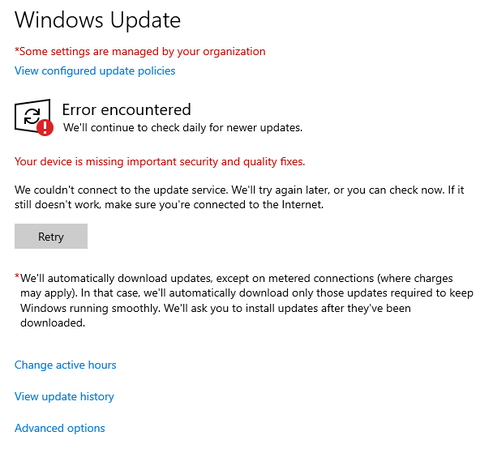Click the Windows Update status monitor icon

(34, 117)
